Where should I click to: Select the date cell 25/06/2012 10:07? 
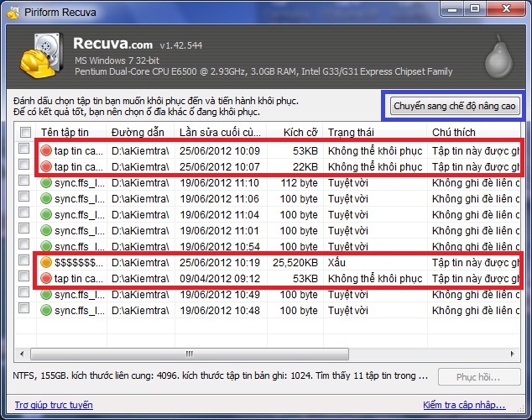(x=220, y=166)
